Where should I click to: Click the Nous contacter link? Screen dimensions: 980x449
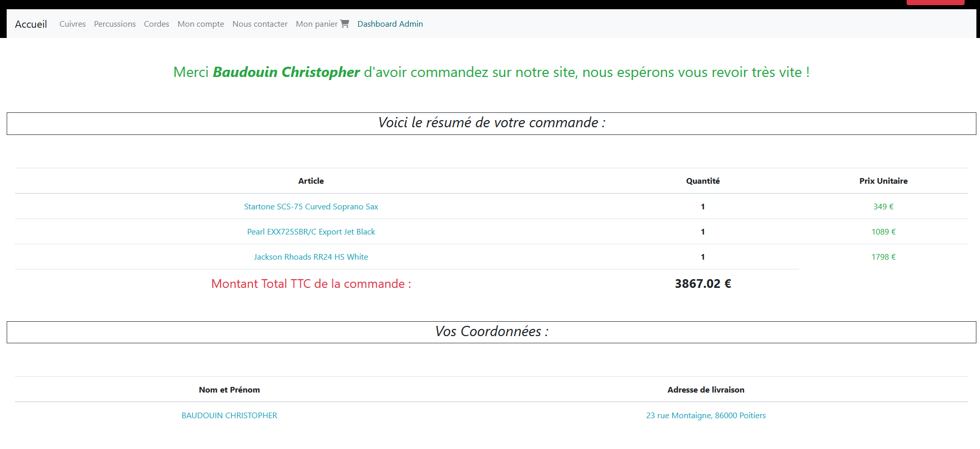pyautogui.click(x=260, y=24)
